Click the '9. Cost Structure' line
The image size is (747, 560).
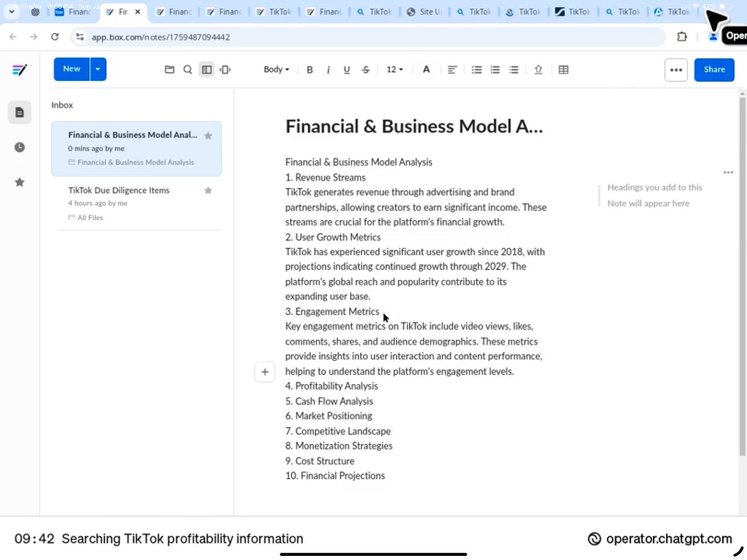click(x=320, y=461)
